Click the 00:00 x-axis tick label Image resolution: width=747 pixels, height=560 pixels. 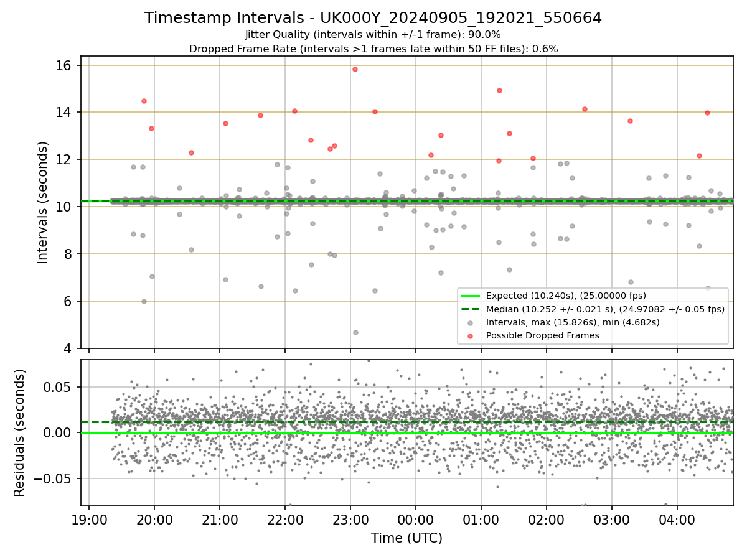click(416, 520)
